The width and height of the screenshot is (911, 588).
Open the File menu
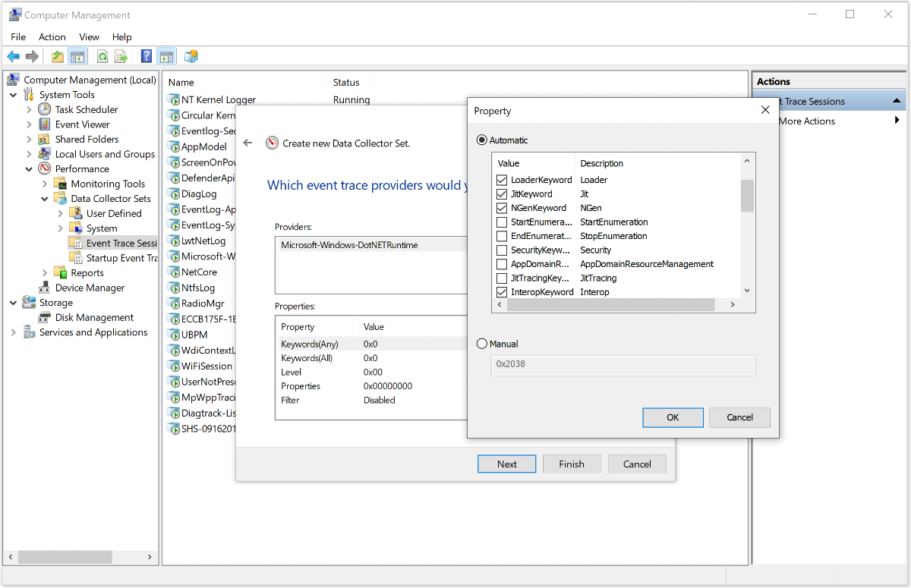[18, 36]
